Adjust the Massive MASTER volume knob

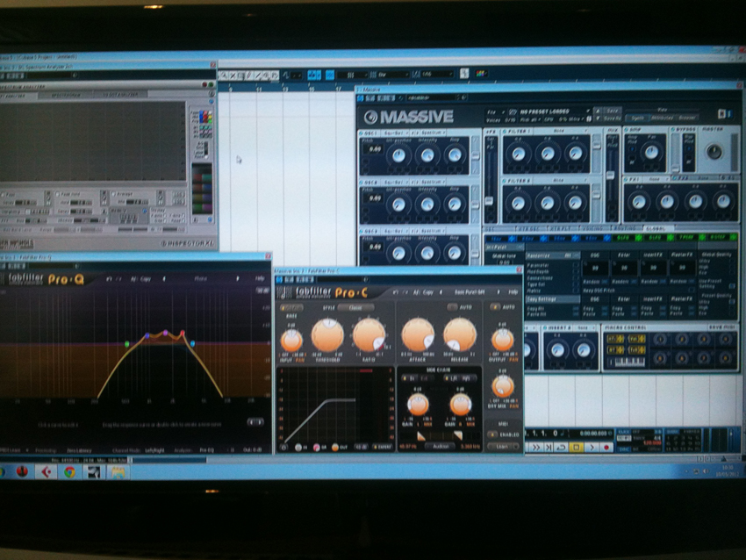pos(714,152)
